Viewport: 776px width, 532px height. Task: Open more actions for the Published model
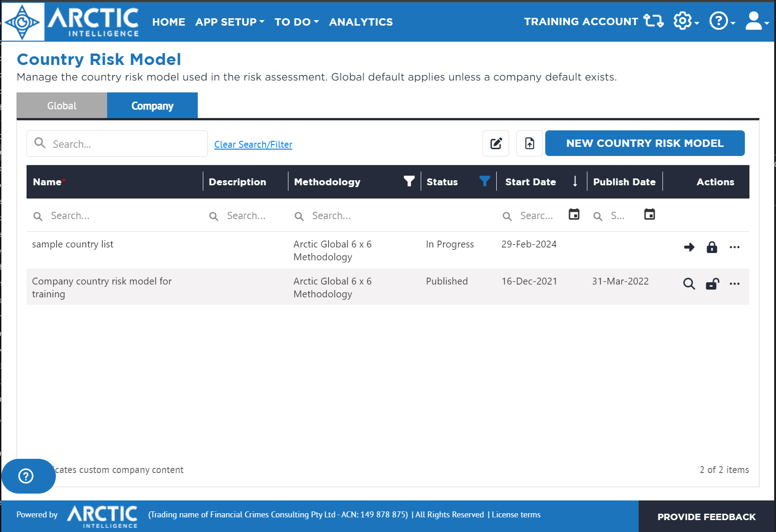point(735,284)
